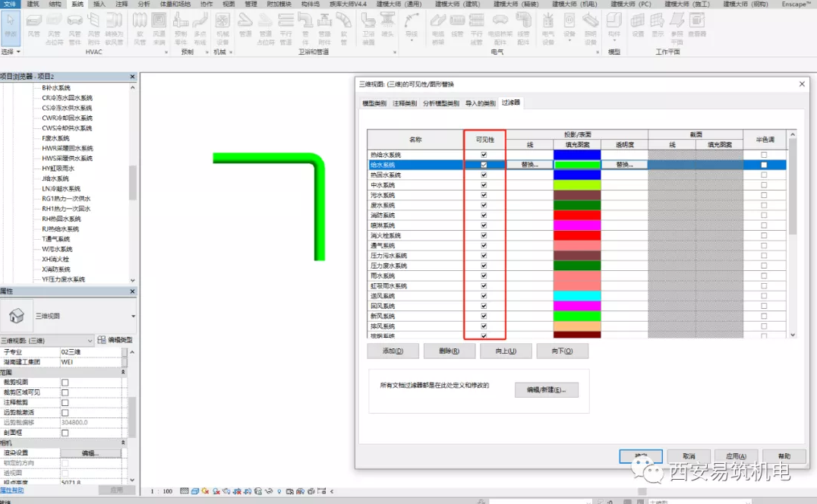Open the 建筑 ribbon tab
The width and height of the screenshot is (817, 504).
tap(33, 4)
